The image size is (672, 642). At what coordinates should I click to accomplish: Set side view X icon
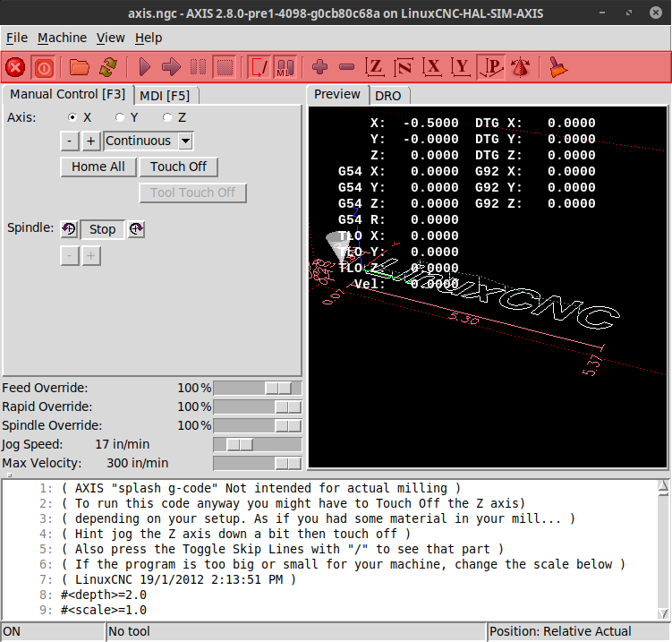(x=432, y=67)
